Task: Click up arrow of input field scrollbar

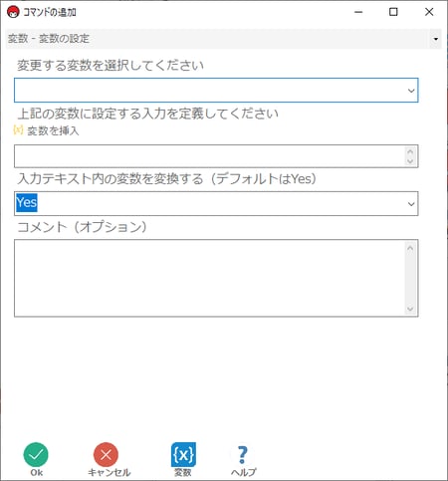Action: (410, 151)
